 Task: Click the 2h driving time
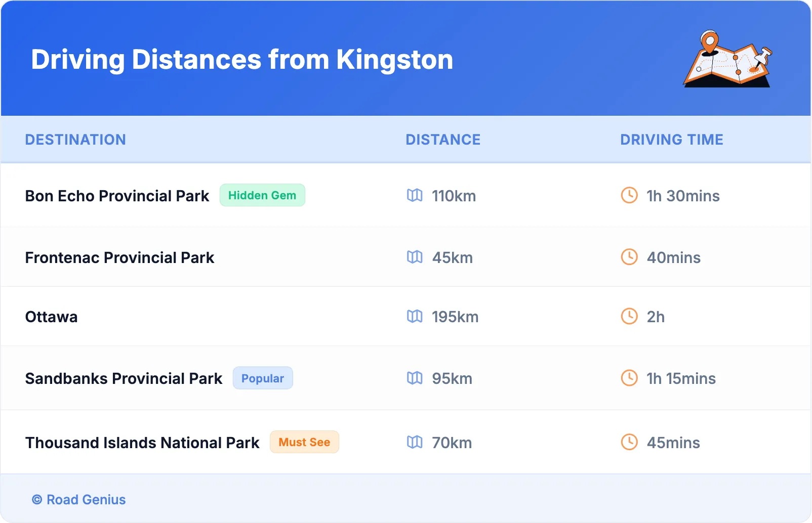656,317
